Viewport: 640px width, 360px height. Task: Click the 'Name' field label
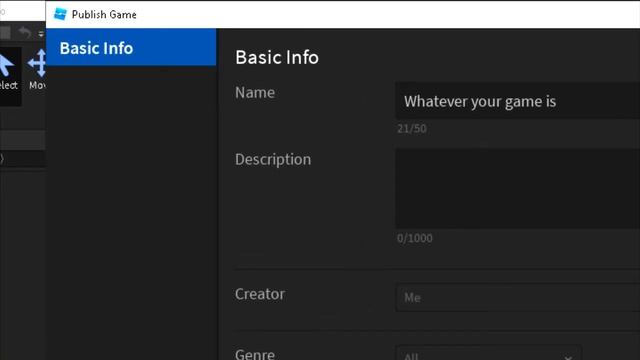pos(255,93)
